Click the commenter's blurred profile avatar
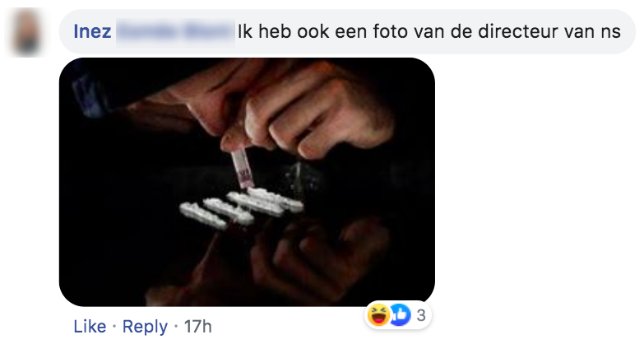The height and width of the screenshot is (344, 644). tap(25, 31)
